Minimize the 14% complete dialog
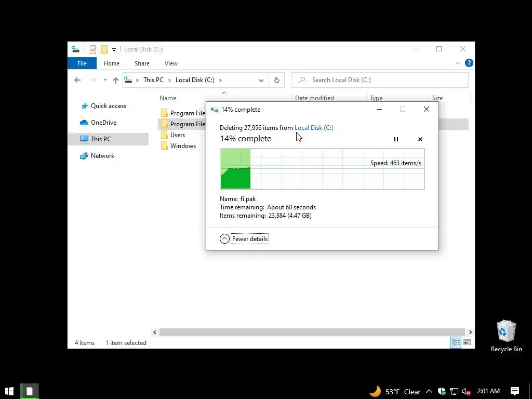The width and height of the screenshot is (532, 399). 379,109
